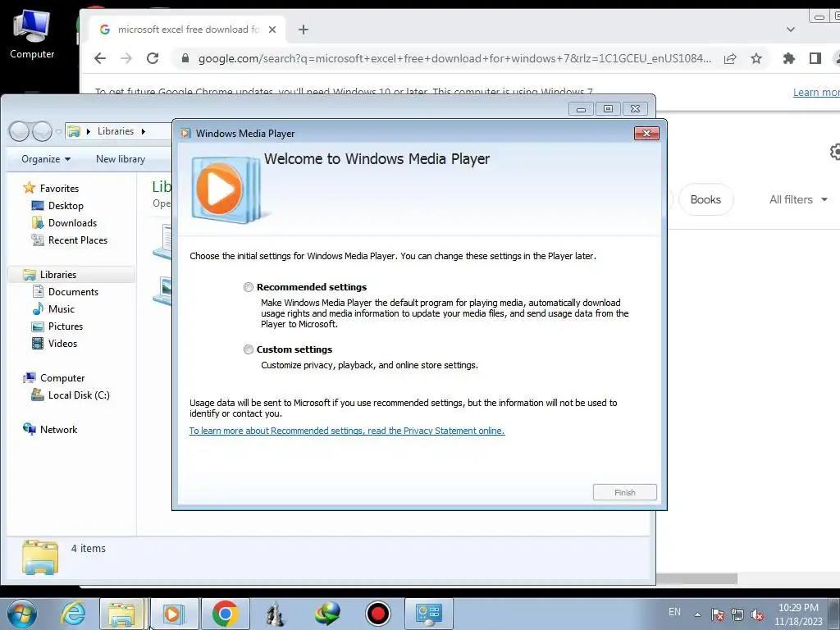Open the Computer desktop icon
The image size is (840, 630).
(x=32, y=34)
